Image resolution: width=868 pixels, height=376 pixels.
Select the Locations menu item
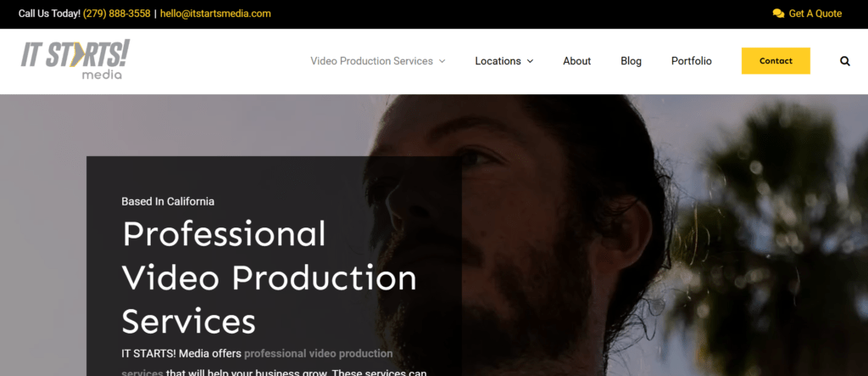point(498,61)
